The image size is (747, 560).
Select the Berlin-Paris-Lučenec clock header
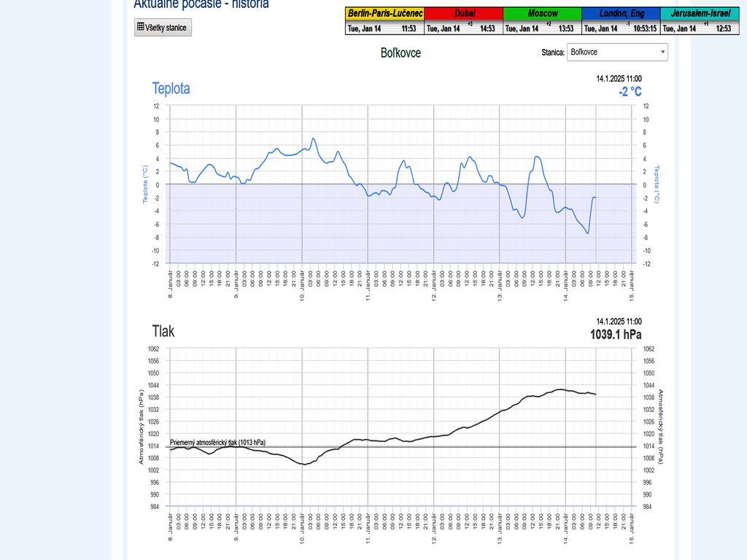384,14
